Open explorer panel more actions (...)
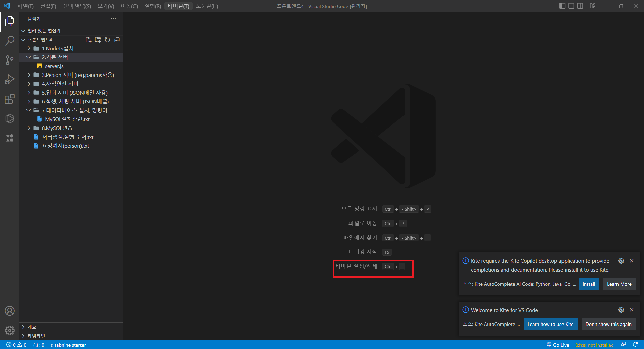Screen dimensions: 644x349 [113, 19]
